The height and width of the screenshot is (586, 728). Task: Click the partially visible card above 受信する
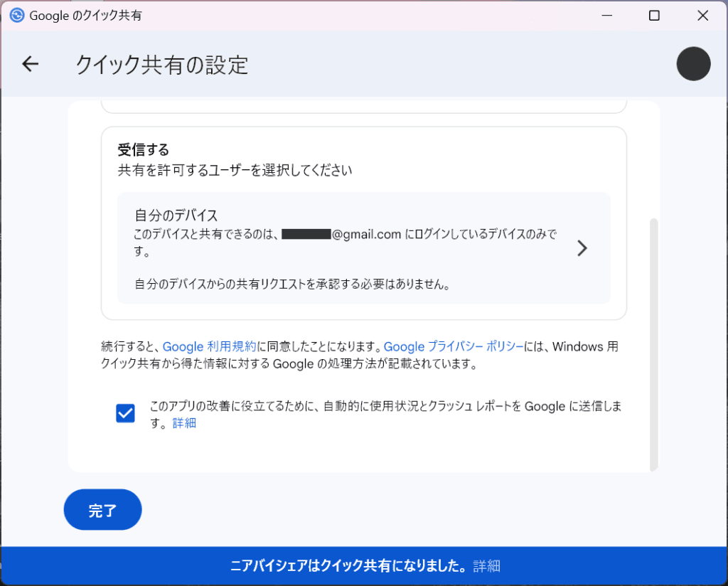click(363, 105)
